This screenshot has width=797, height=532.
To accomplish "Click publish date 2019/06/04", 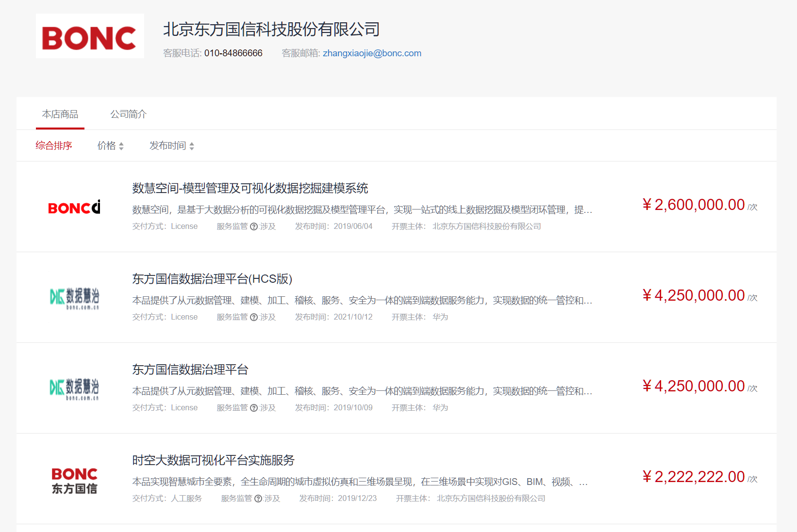I will (353, 226).
